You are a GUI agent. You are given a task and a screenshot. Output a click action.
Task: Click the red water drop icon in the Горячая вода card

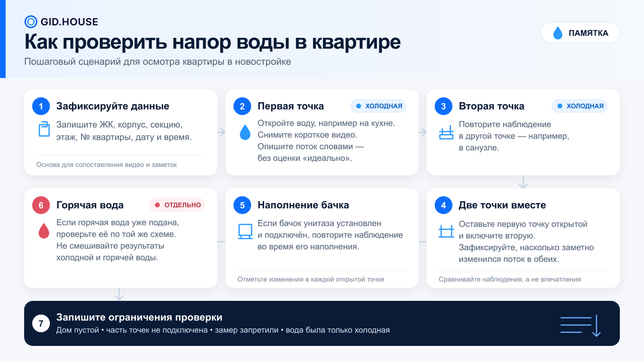pyautogui.click(x=44, y=231)
